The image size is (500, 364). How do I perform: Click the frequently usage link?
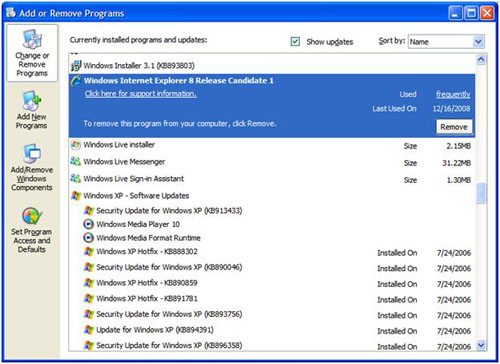(x=453, y=94)
